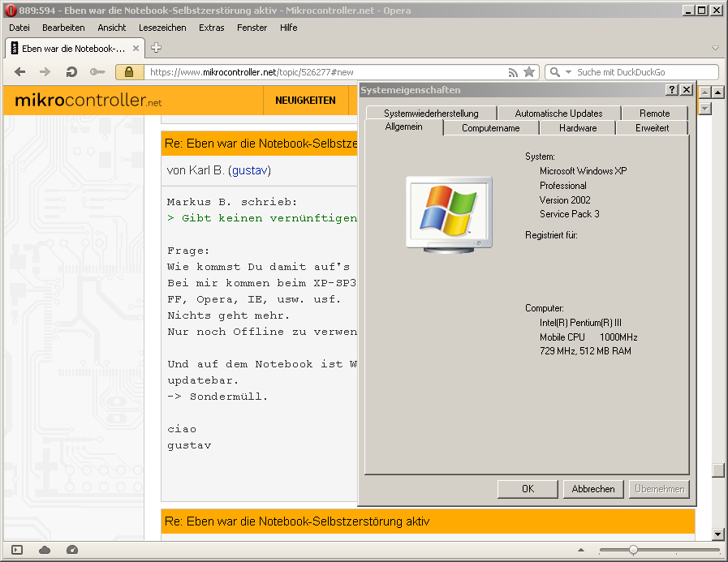Click the vertical scrollbar thumb
This screenshot has height=562, width=728.
coord(717,470)
